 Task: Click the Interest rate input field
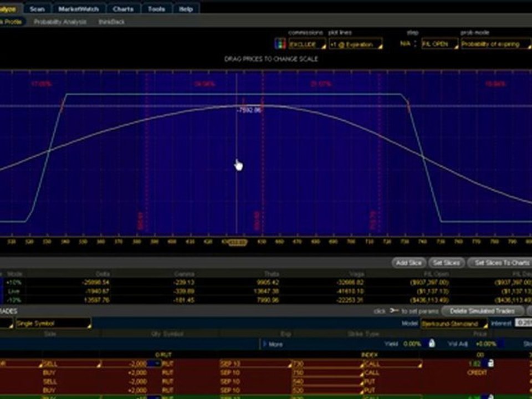[x=523, y=323]
